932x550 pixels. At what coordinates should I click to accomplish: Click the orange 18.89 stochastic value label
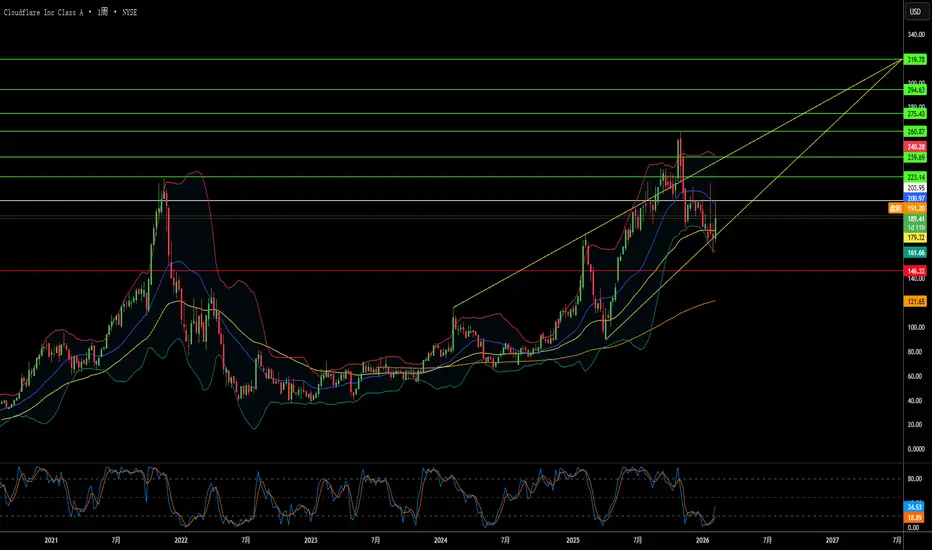914,518
